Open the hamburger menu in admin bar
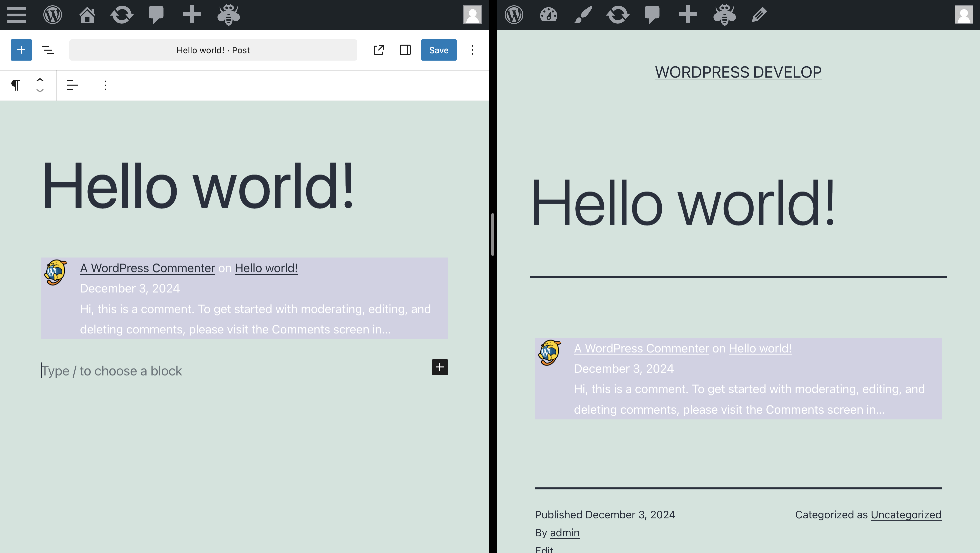This screenshot has height=553, width=980. (x=16, y=15)
